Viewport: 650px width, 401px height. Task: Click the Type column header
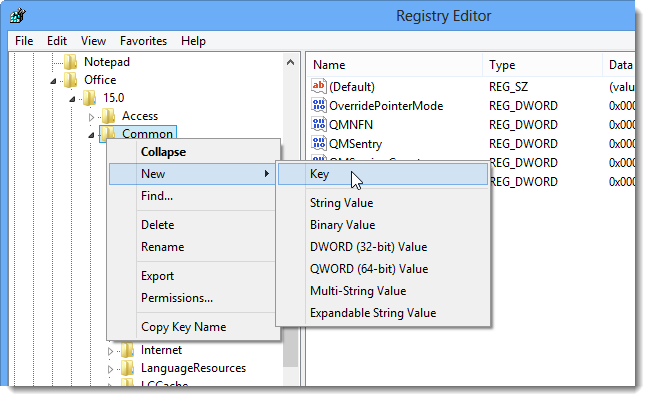pyautogui.click(x=543, y=65)
